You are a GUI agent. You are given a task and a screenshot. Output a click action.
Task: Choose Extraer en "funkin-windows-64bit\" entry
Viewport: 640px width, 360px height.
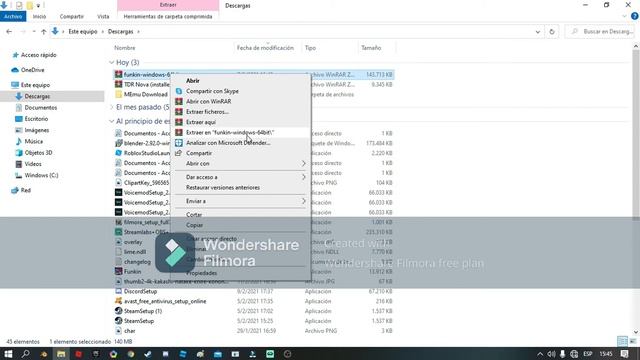pyautogui.click(x=241, y=132)
